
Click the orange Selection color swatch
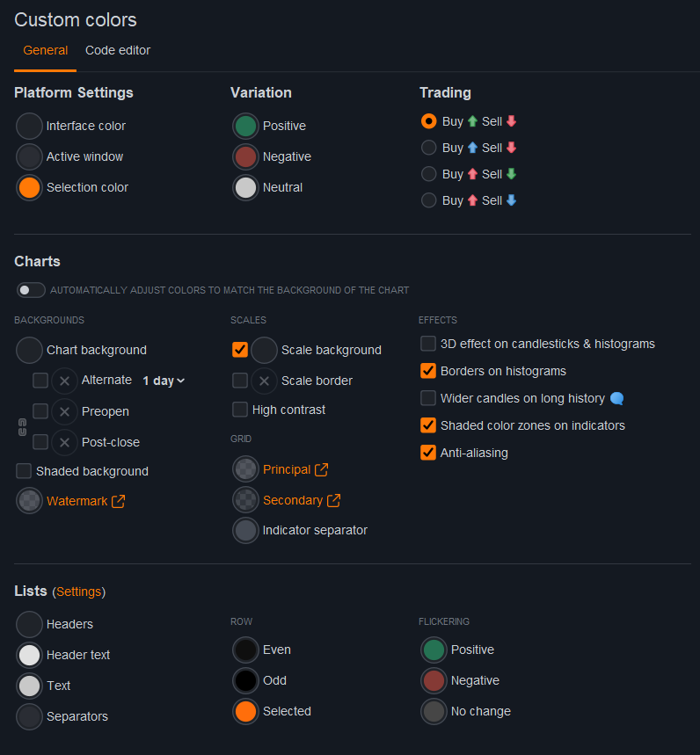click(x=29, y=187)
